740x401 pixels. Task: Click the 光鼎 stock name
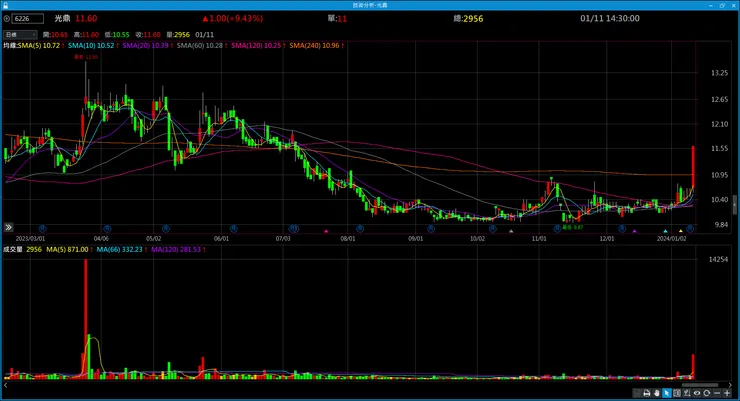[62, 19]
